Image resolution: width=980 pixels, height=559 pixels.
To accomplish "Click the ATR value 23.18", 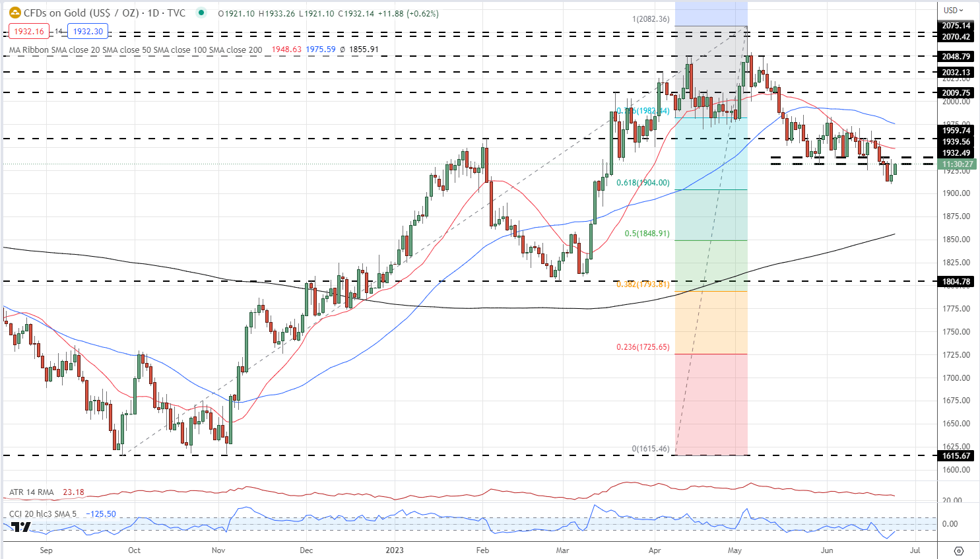I will click(x=73, y=492).
